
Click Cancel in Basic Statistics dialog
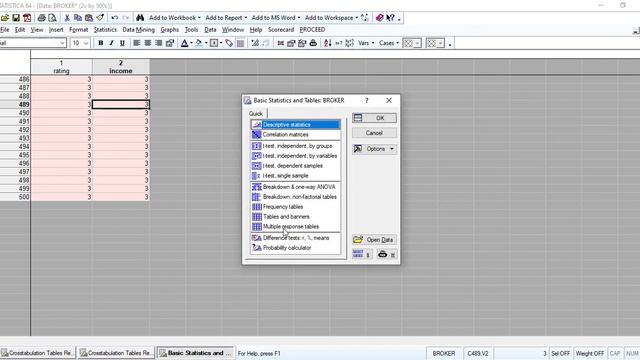tap(374, 133)
